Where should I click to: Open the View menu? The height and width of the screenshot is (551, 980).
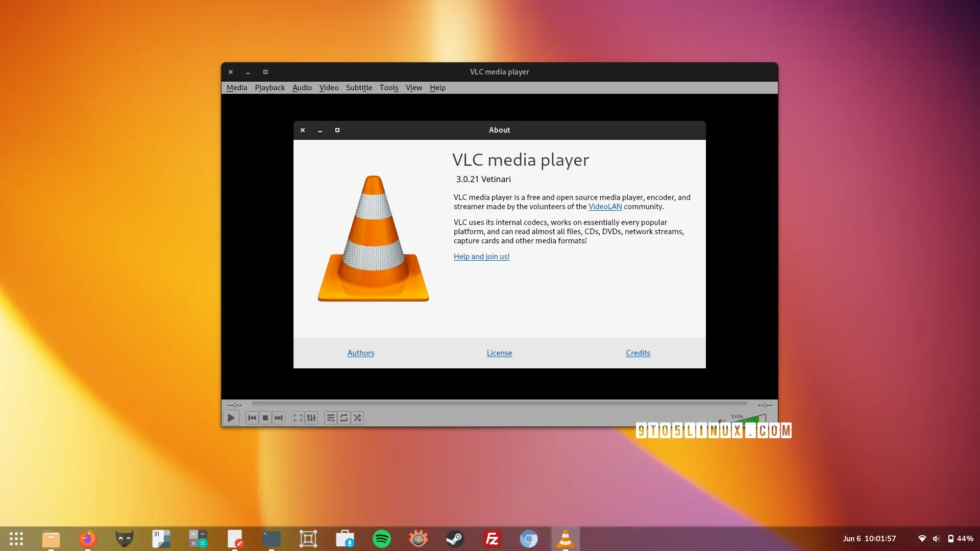pos(414,88)
